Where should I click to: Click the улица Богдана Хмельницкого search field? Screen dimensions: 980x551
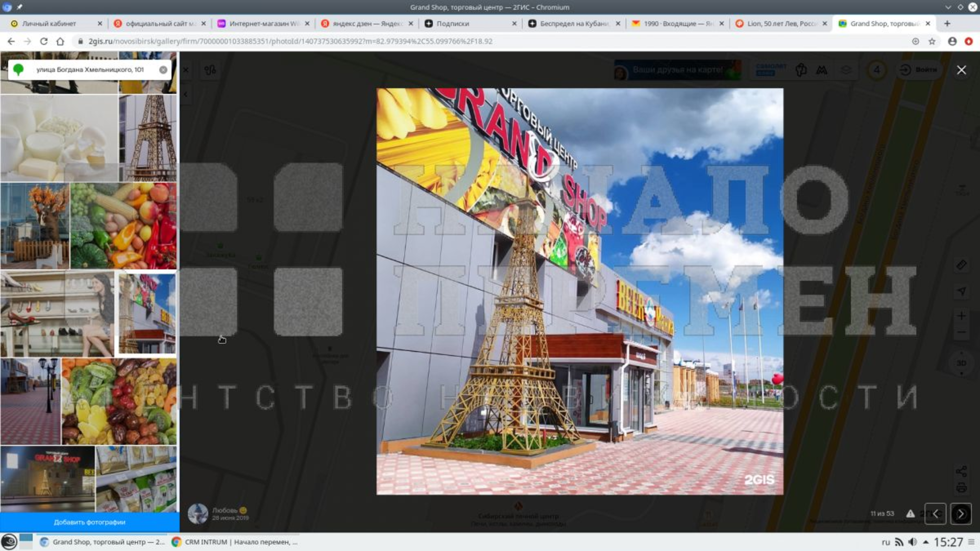point(91,70)
